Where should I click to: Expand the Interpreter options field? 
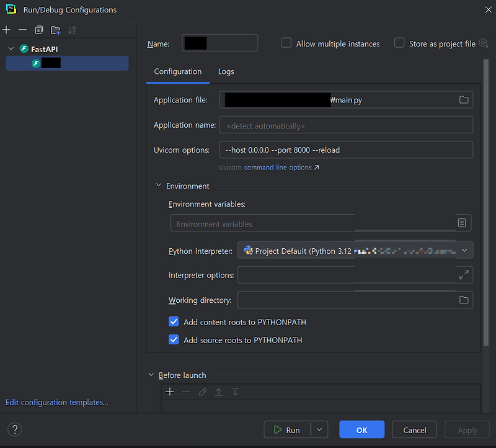(x=464, y=274)
